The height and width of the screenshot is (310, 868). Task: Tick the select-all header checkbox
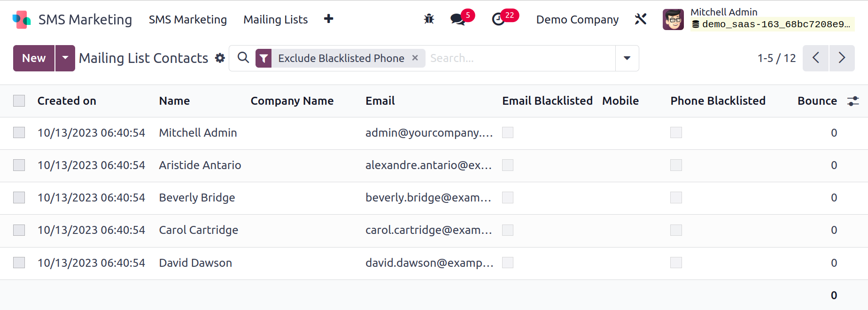19,101
